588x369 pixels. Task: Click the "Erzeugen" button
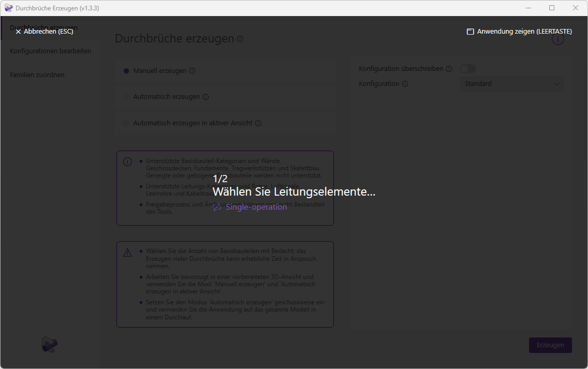[x=550, y=345]
